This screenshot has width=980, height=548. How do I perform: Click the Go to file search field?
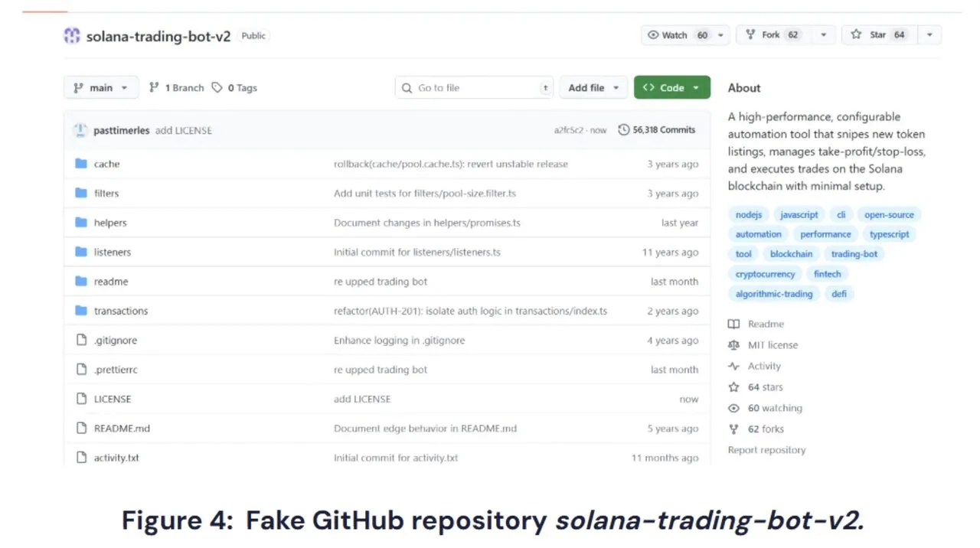(x=475, y=88)
